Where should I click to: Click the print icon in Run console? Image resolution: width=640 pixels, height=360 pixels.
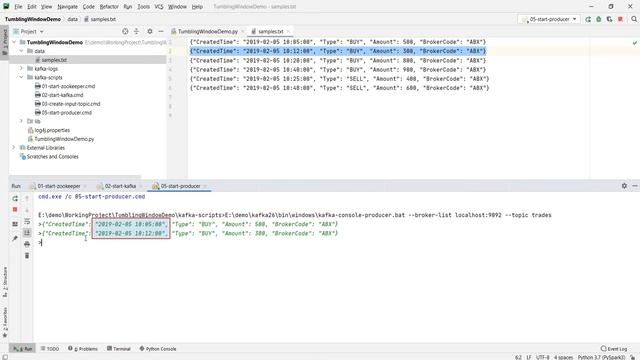tap(27, 244)
